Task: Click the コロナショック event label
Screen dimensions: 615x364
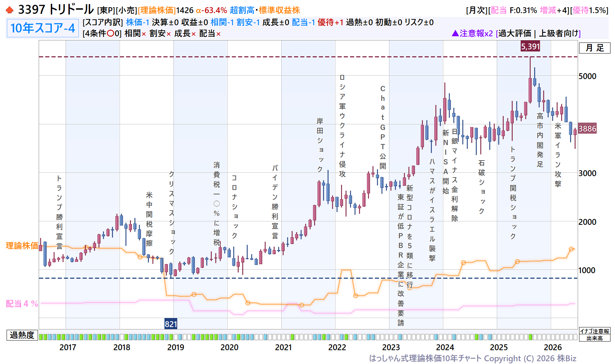Action: (x=235, y=207)
